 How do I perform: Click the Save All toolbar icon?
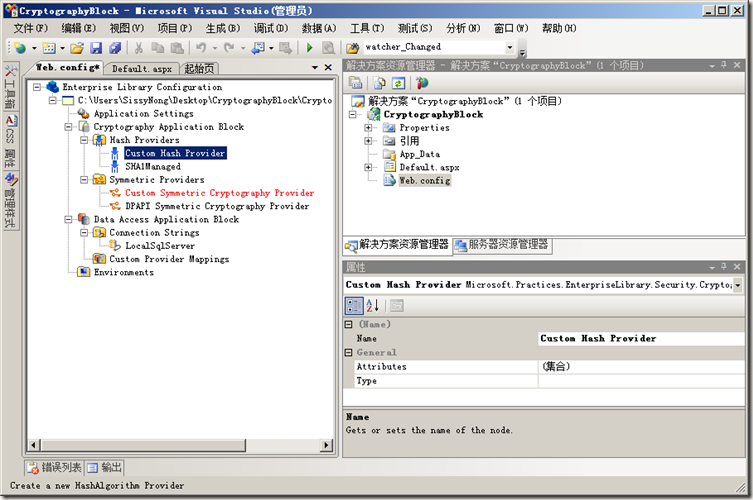pos(115,48)
